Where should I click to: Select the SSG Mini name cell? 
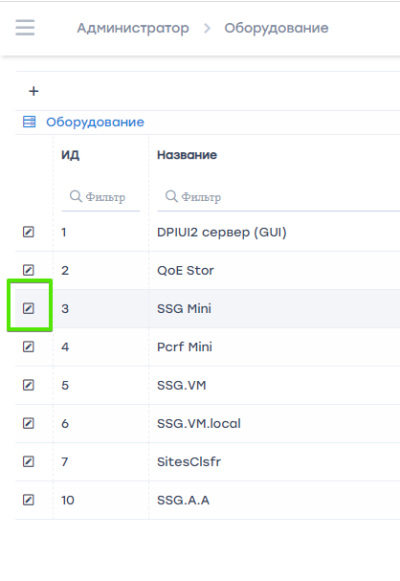tap(184, 308)
